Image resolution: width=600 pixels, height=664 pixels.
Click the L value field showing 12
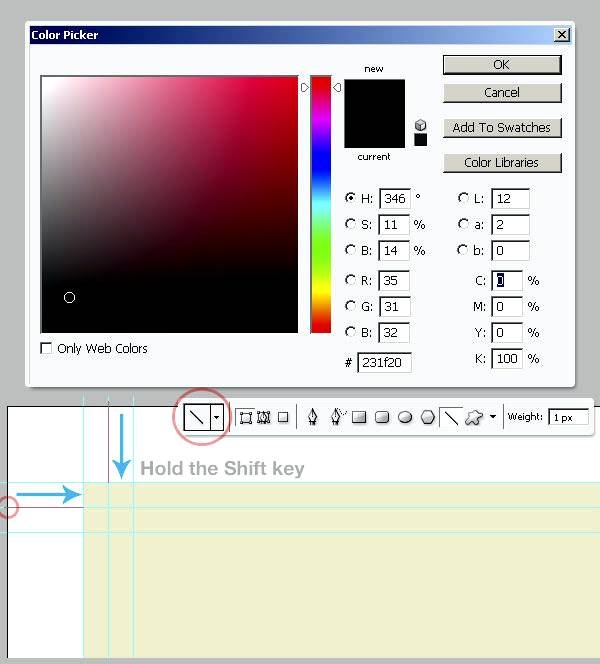510,199
